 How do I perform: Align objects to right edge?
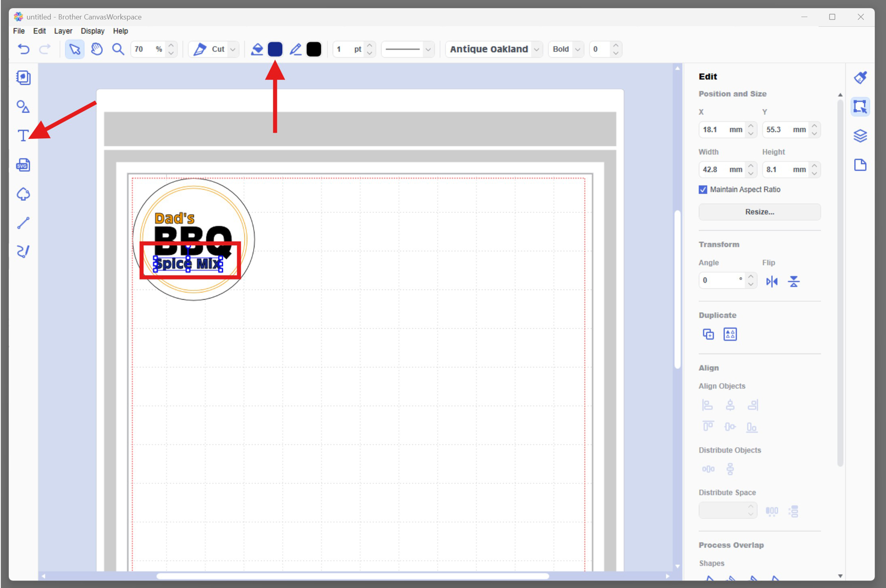point(753,405)
